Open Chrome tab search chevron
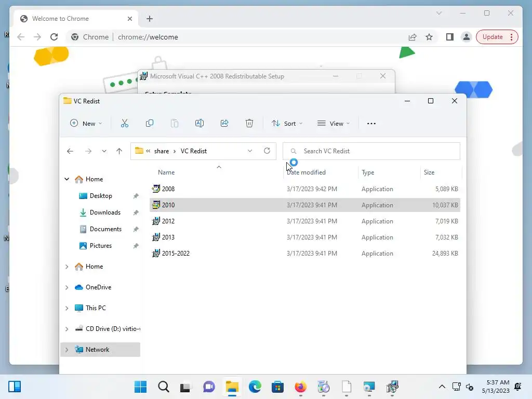 [438, 13]
